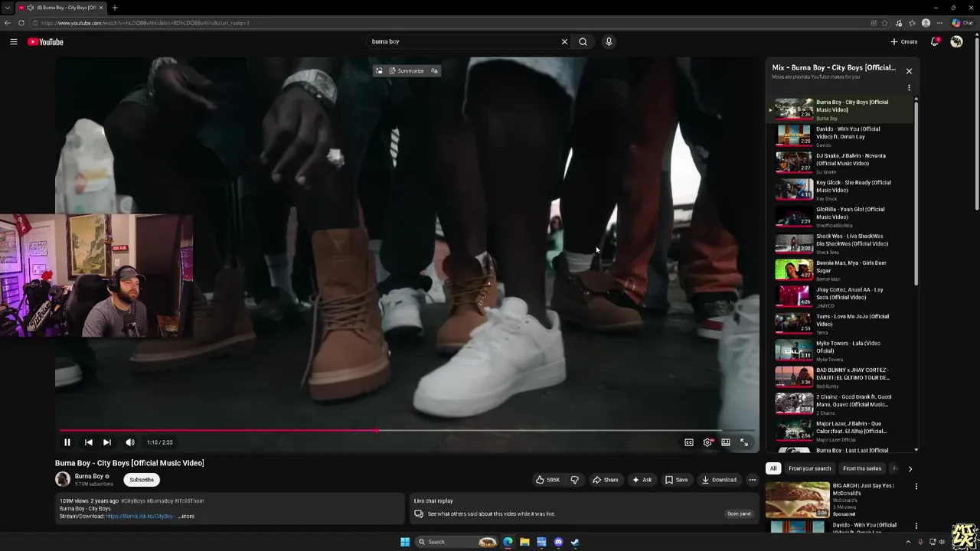Select the 'From your search' chip
980x551 pixels.
[809, 468]
